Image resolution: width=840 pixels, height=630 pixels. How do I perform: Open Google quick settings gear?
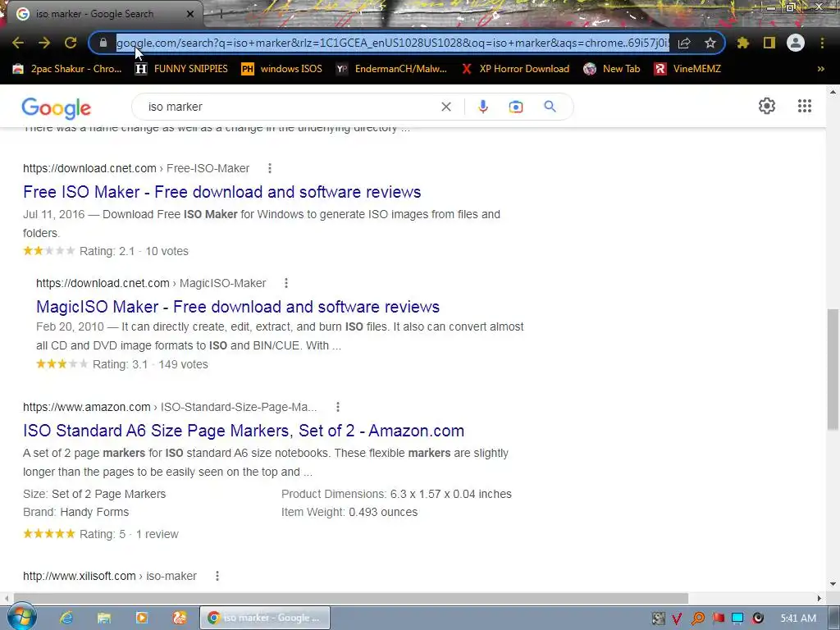pos(767,106)
